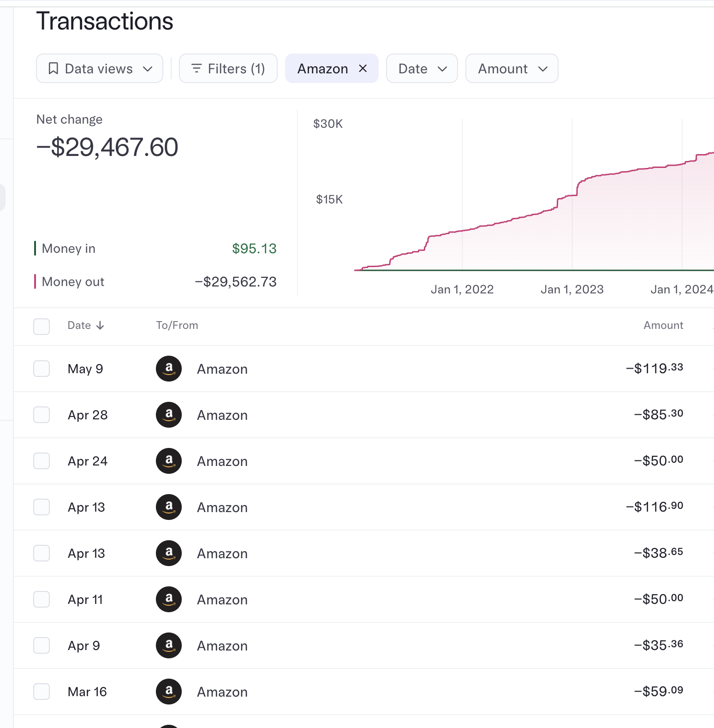The image size is (714, 728).
Task: Mark the Apr 9 transaction checkbox
Action: pos(42,645)
